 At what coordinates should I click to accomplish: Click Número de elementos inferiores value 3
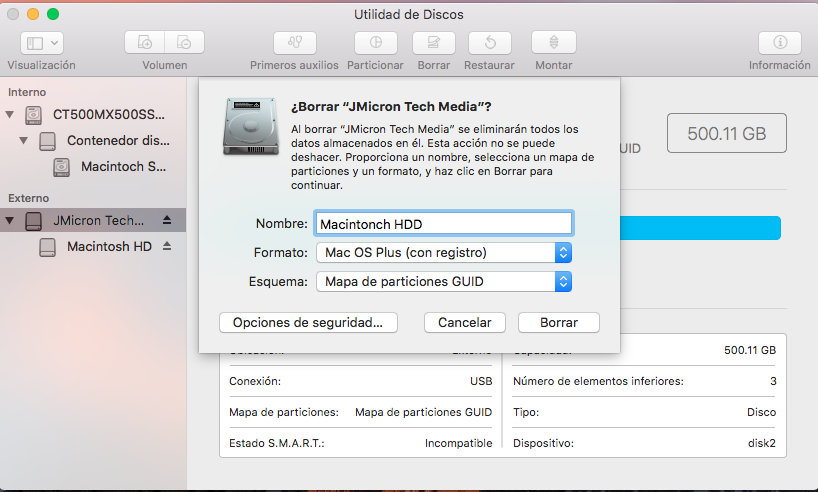[x=773, y=381]
